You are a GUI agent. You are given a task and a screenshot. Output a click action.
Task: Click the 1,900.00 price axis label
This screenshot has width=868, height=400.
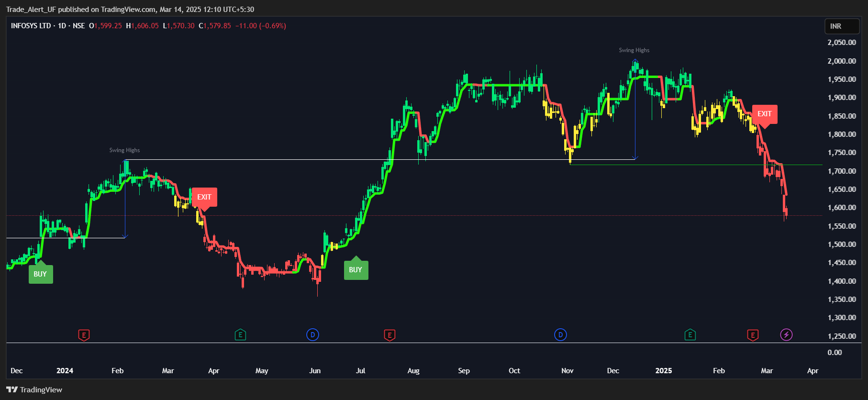coord(842,98)
